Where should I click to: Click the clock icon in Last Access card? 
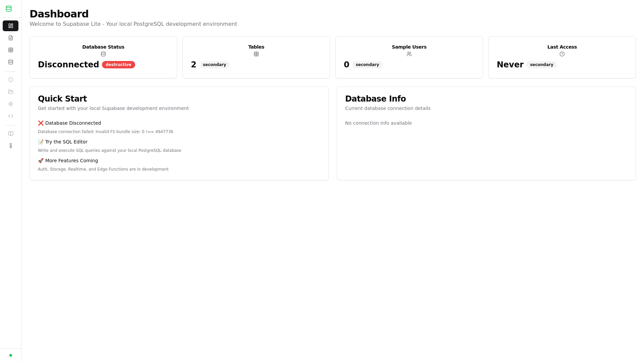pos(562,54)
